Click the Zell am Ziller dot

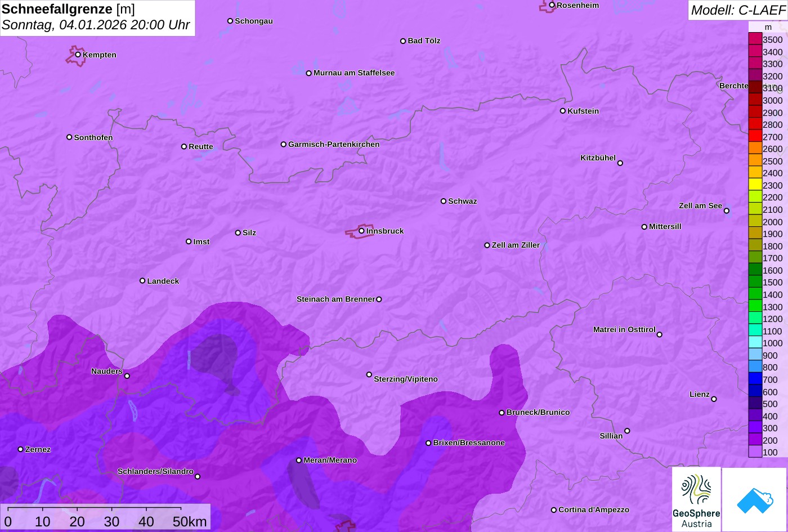click(487, 245)
